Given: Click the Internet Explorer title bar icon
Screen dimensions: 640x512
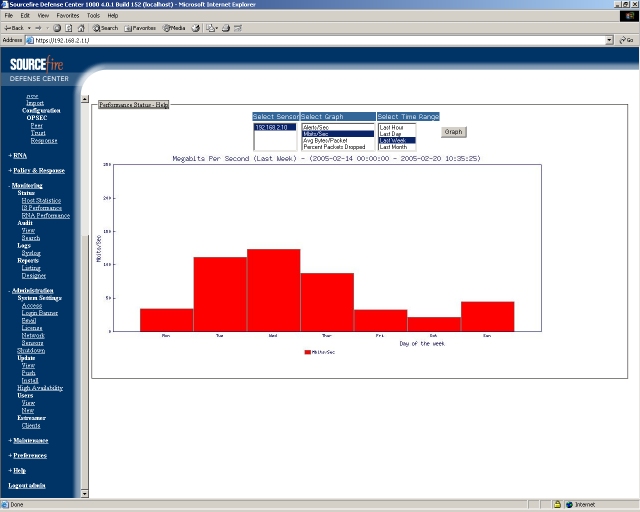Looking at the screenshot, I should click(5, 4).
